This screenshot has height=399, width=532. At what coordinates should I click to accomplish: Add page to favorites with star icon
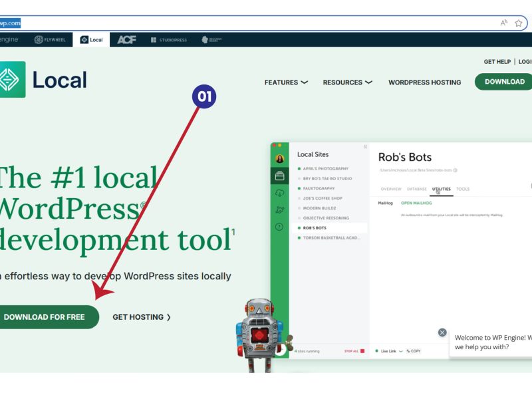click(519, 23)
